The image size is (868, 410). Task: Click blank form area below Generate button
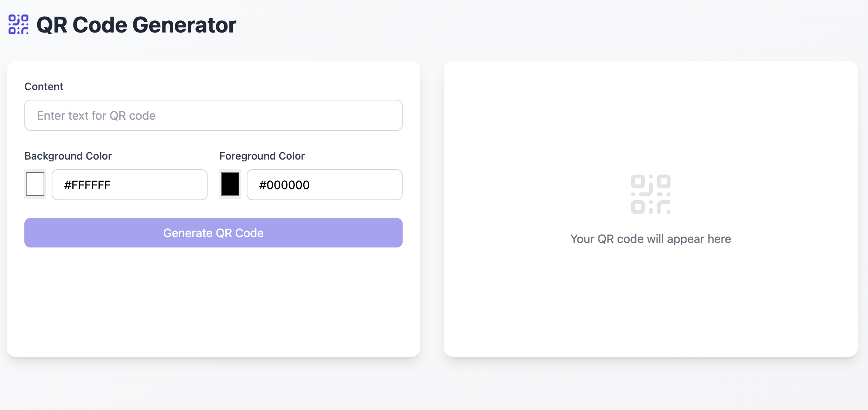[x=213, y=303]
